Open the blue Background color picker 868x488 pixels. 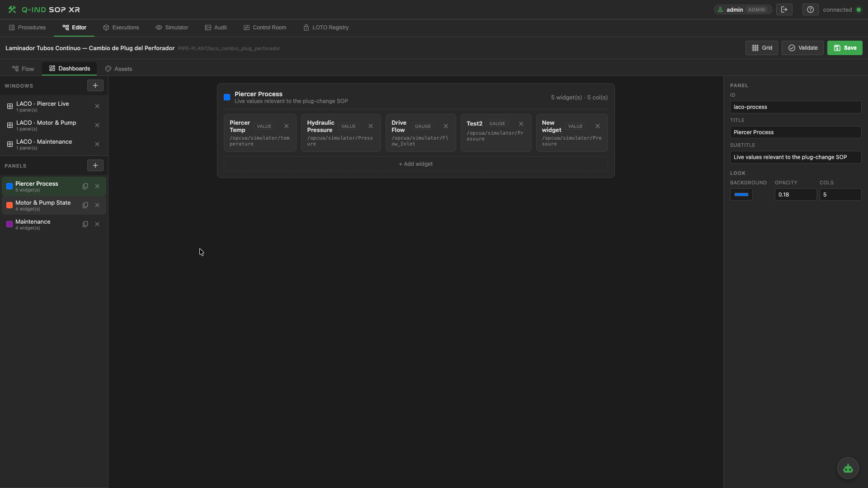tap(741, 195)
